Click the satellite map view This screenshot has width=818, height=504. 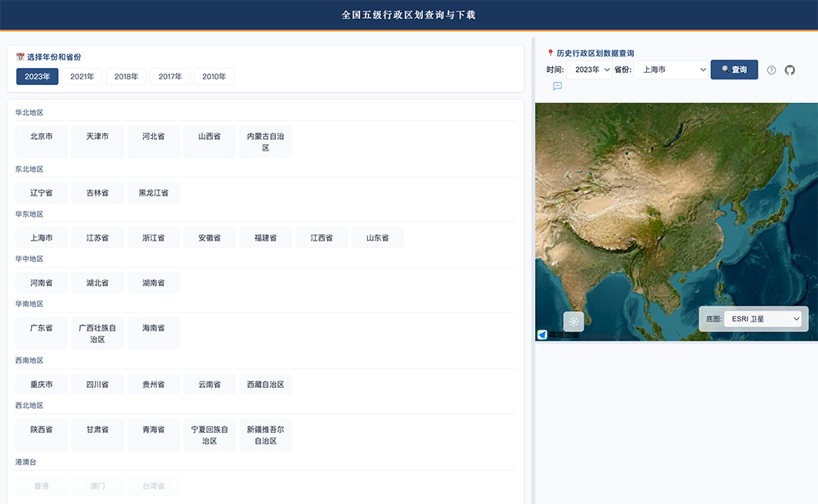676,222
